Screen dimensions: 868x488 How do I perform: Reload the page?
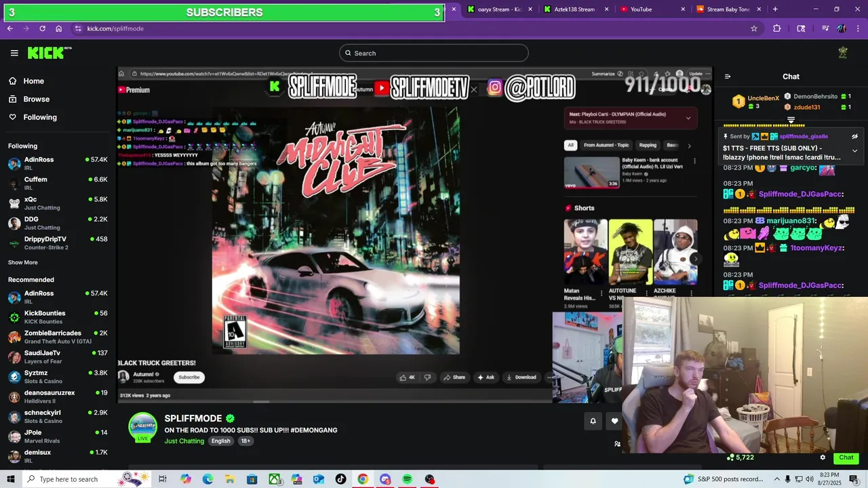coord(42,28)
